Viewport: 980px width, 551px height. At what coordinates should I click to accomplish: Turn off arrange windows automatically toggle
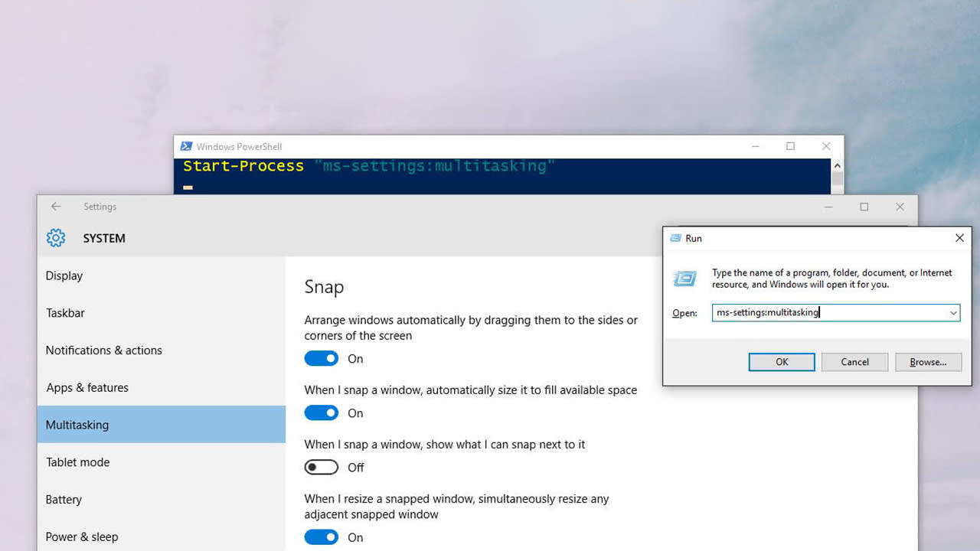point(322,359)
